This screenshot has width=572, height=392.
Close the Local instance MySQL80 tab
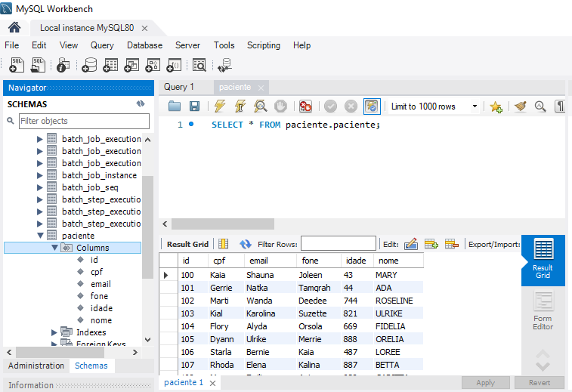pos(145,28)
